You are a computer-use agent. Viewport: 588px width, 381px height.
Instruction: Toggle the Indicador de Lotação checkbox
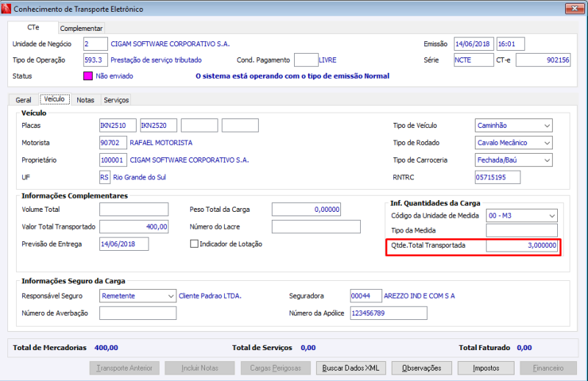(194, 244)
